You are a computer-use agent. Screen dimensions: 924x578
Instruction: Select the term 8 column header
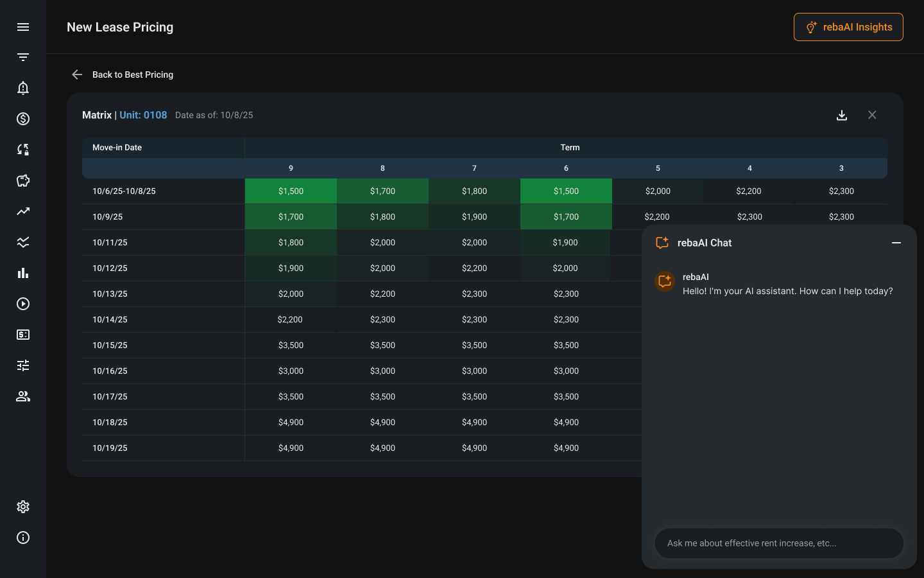click(382, 168)
